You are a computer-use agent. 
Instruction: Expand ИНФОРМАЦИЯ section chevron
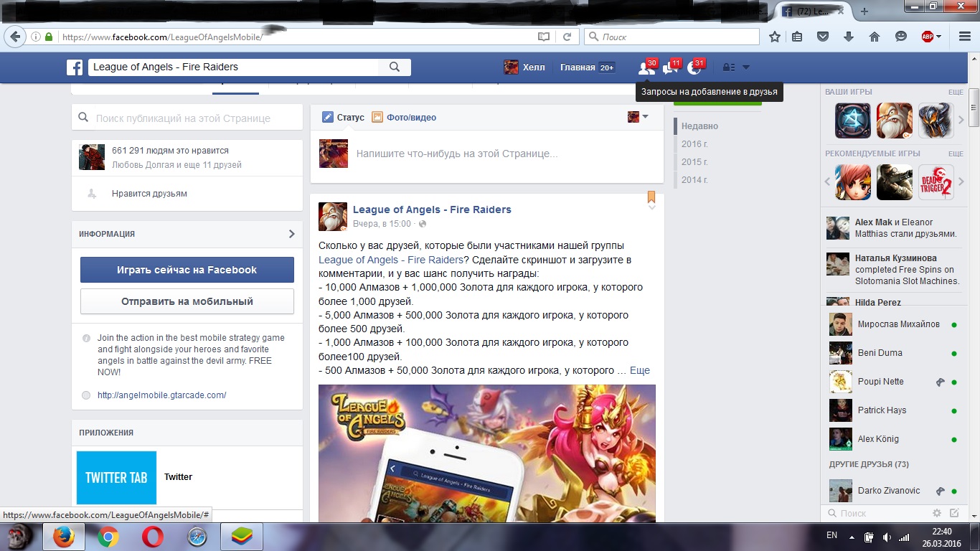point(291,234)
